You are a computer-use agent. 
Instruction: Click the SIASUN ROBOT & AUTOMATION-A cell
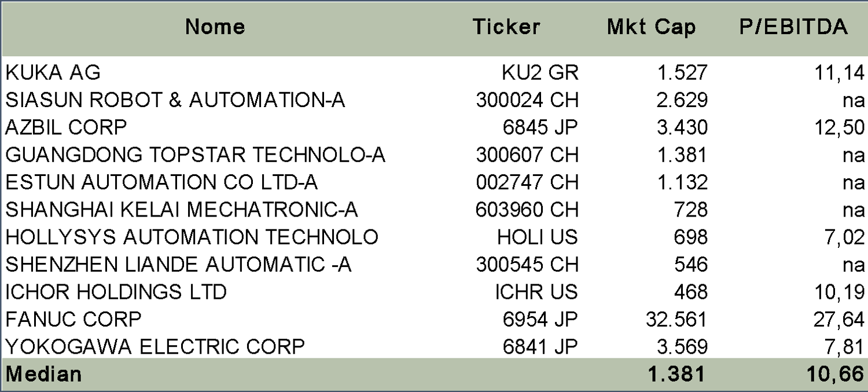pyautogui.click(x=175, y=100)
